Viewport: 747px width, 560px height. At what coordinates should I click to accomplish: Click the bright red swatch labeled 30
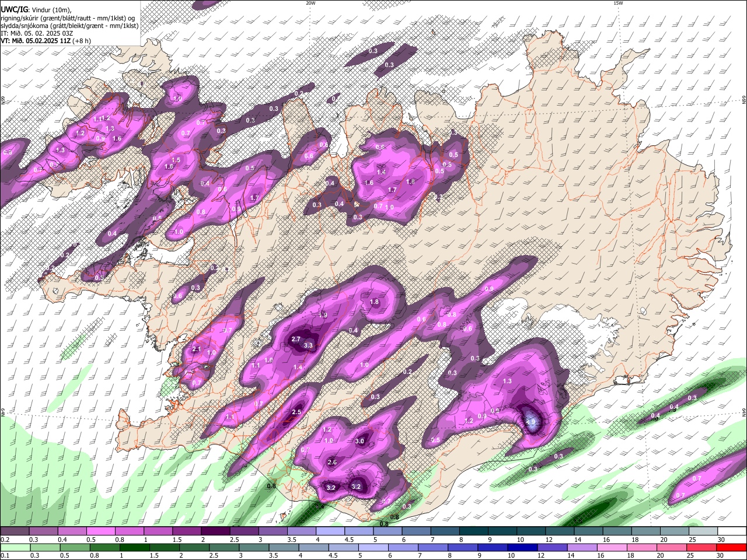coord(732,548)
